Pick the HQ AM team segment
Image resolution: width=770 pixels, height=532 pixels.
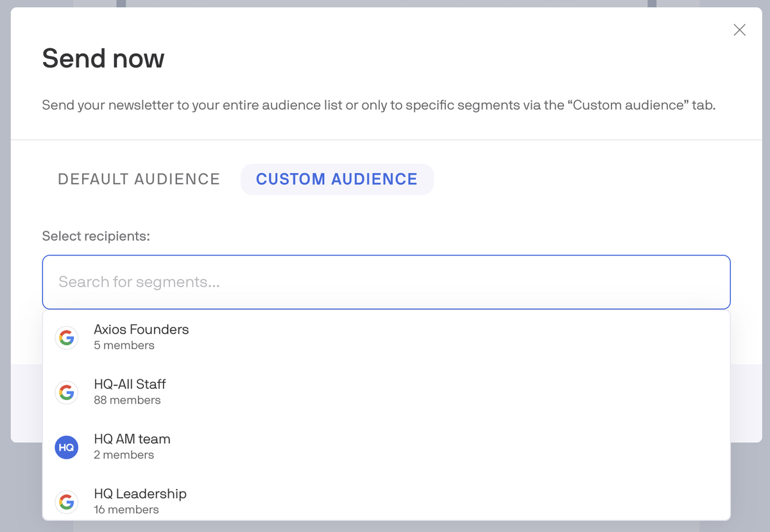386,447
